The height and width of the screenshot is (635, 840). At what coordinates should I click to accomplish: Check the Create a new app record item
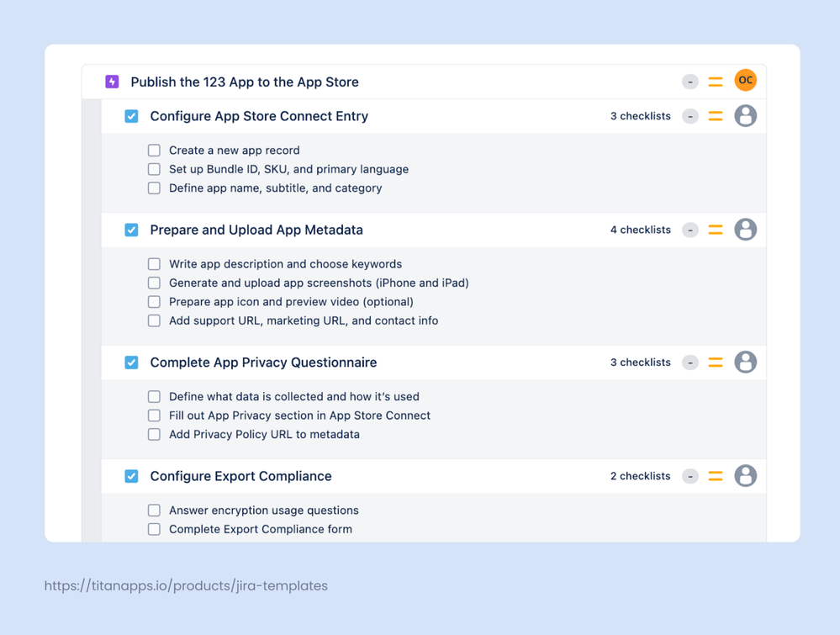(154, 150)
